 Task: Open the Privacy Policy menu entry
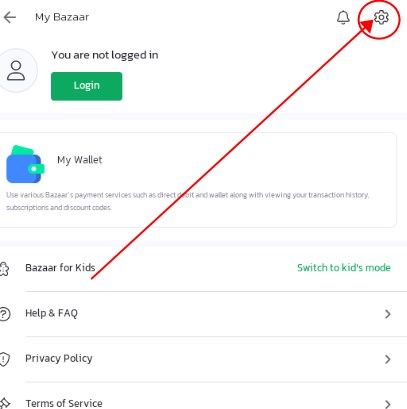(x=203, y=359)
